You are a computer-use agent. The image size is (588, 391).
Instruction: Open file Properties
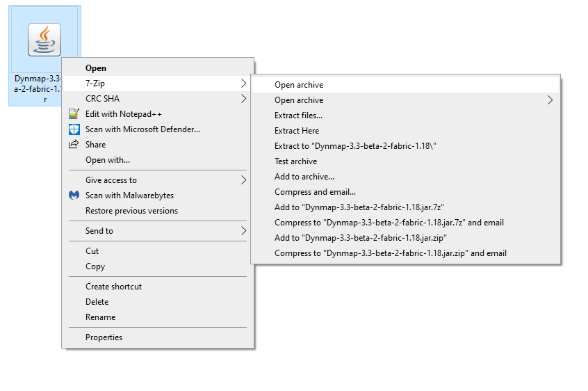click(x=158, y=337)
